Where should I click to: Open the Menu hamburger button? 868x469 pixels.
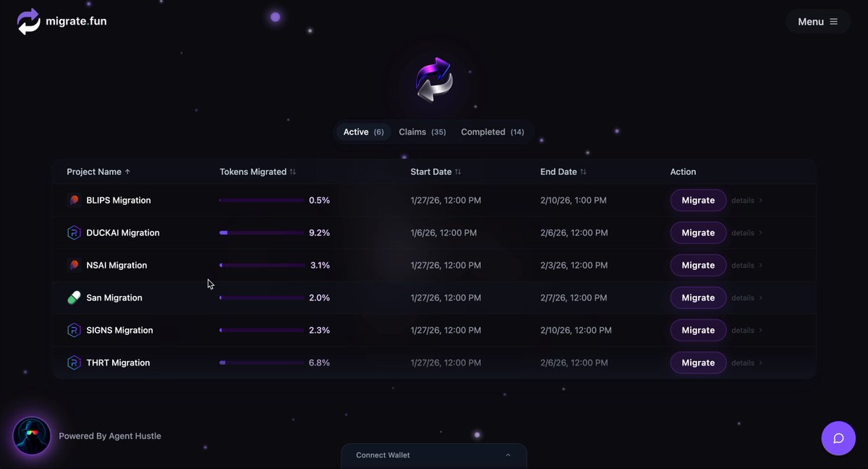click(818, 22)
